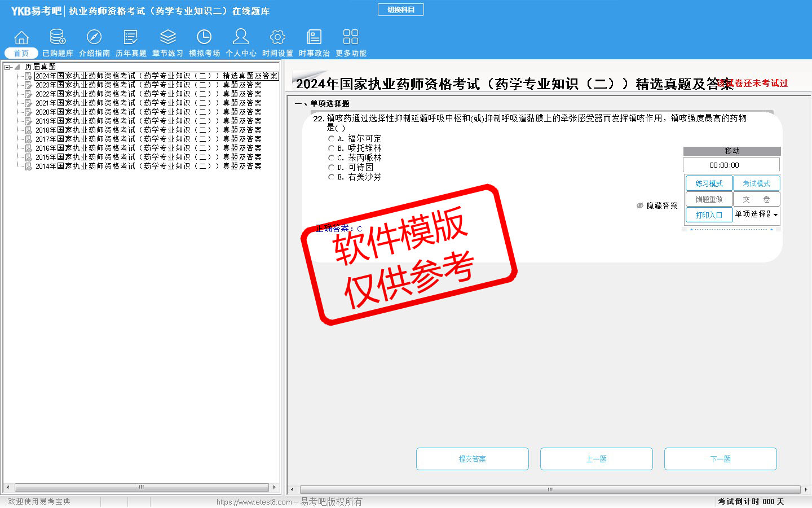Click right arrow of left panel scrollbar
Image resolution: width=812 pixels, height=508 pixels.
(x=274, y=487)
